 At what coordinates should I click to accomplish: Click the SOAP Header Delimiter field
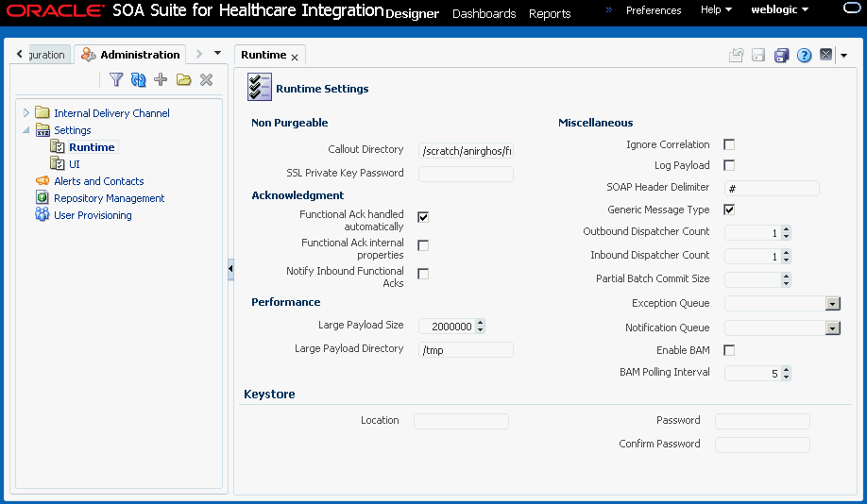click(x=772, y=189)
